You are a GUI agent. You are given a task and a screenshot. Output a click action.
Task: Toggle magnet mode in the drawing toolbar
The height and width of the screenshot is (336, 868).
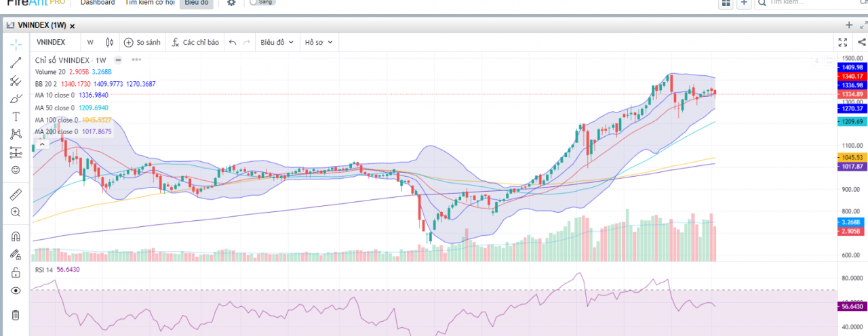tap(16, 236)
